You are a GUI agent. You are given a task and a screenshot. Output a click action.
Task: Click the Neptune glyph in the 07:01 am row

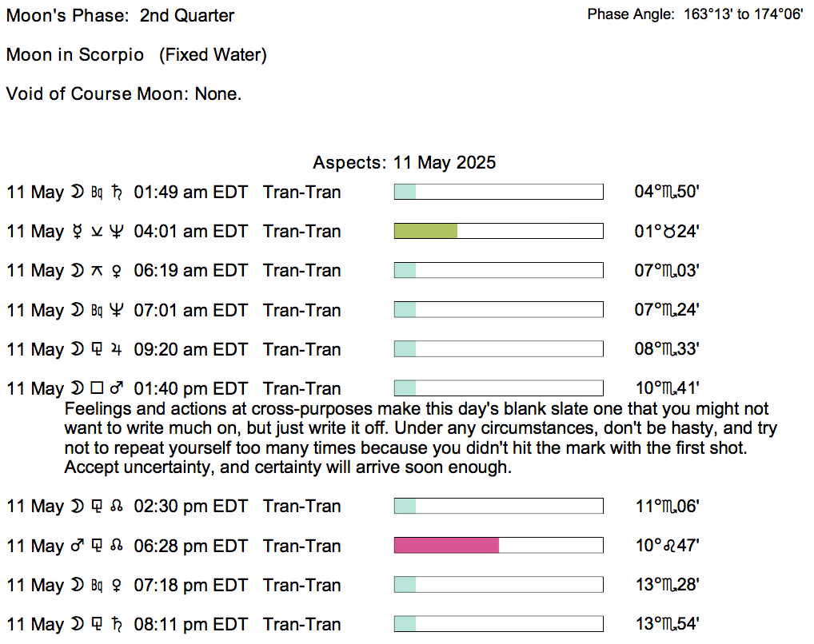click(117, 311)
